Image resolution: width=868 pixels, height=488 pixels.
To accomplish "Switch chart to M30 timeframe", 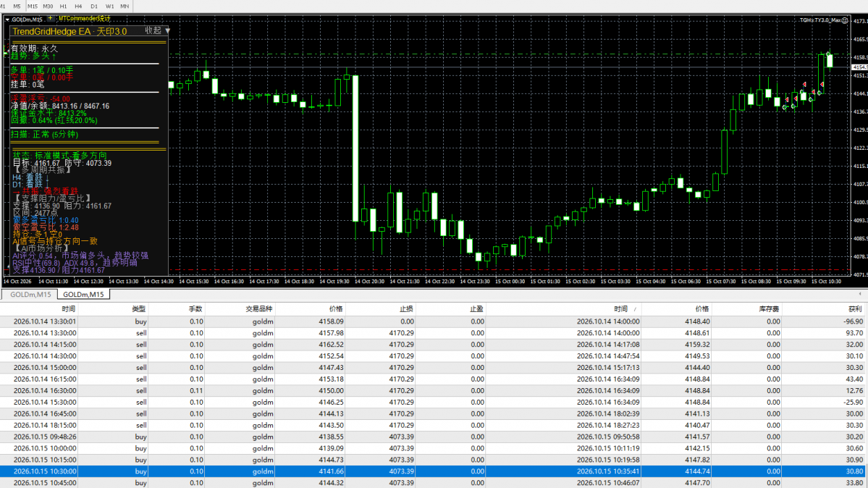I will (x=48, y=6).
